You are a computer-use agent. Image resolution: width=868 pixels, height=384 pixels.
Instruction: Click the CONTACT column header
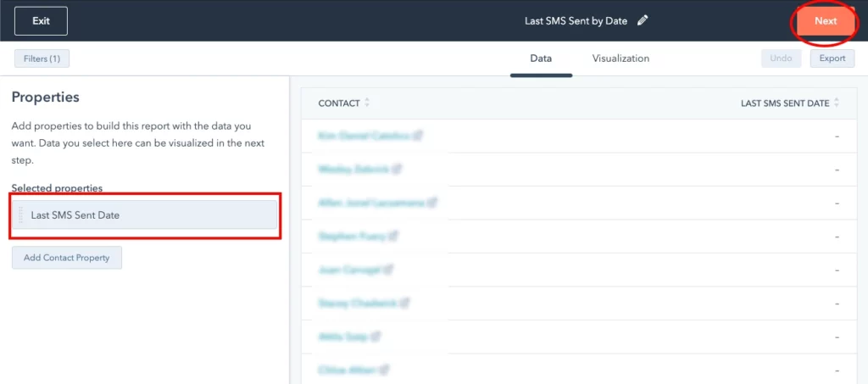point(339,103)
